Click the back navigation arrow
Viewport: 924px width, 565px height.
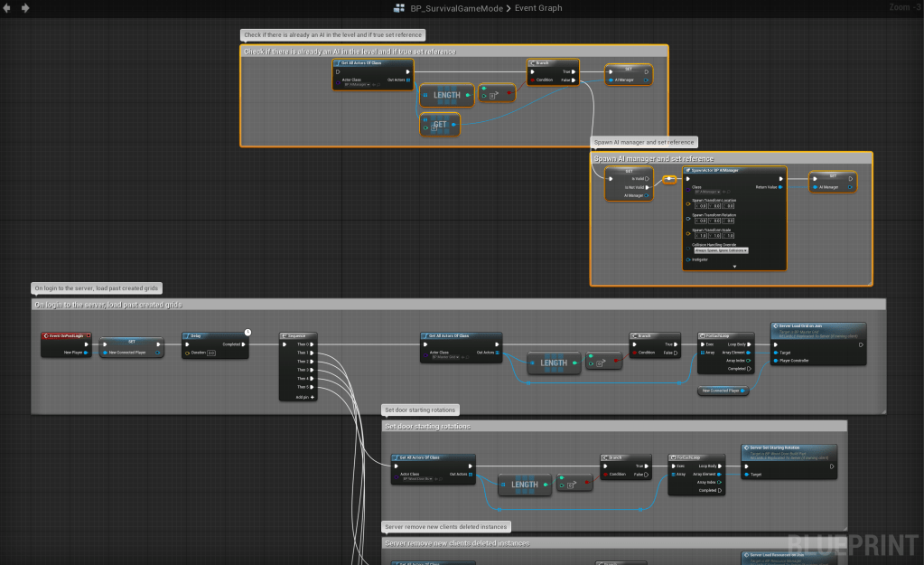[x=8, y=8]
